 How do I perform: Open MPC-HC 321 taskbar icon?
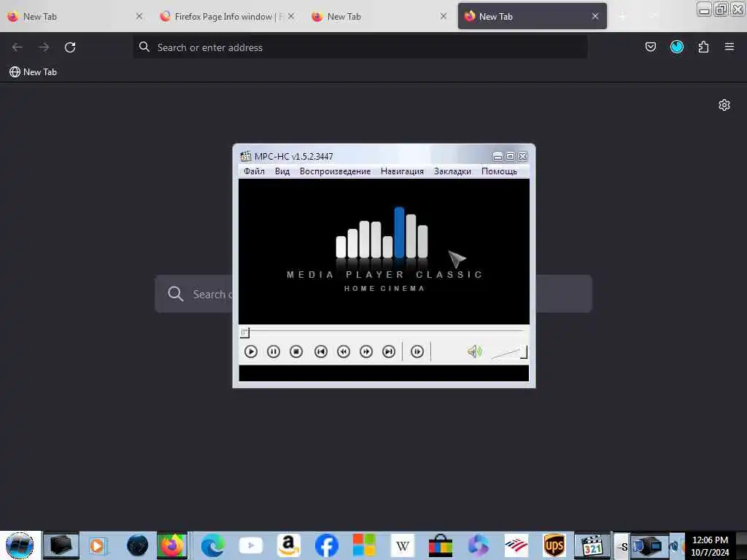tap(592, 545)
